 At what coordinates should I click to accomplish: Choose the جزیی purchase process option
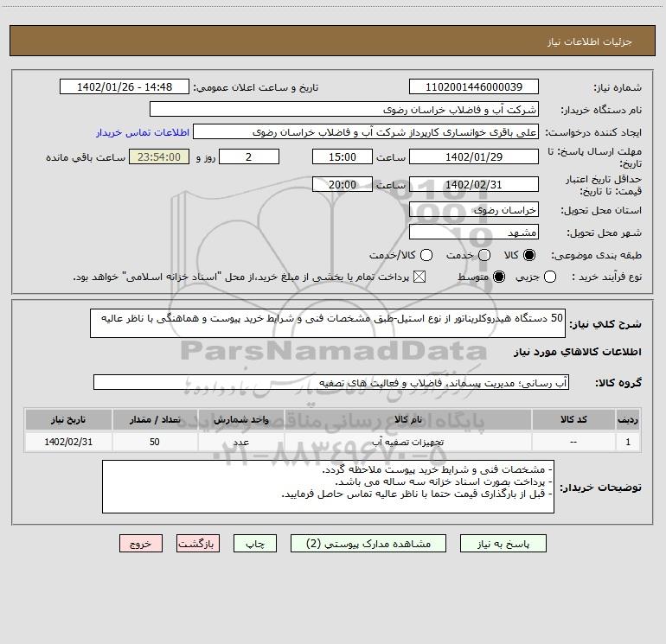550,277
